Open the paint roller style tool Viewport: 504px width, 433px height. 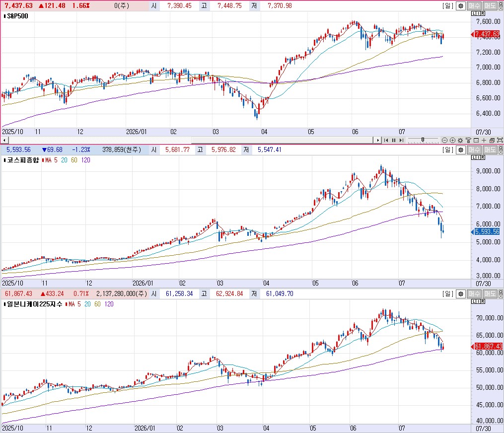468,140
